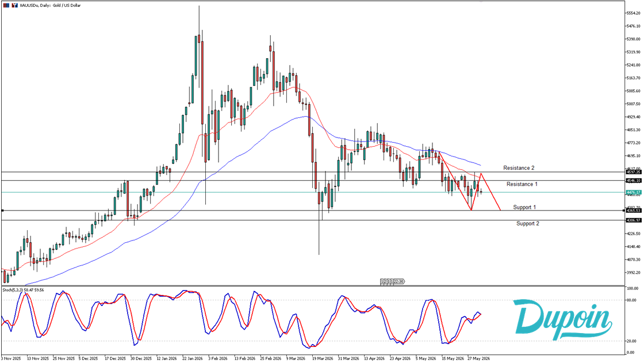Select the Support 1 label
Screen dimensions: 644x363
[524, 207]
